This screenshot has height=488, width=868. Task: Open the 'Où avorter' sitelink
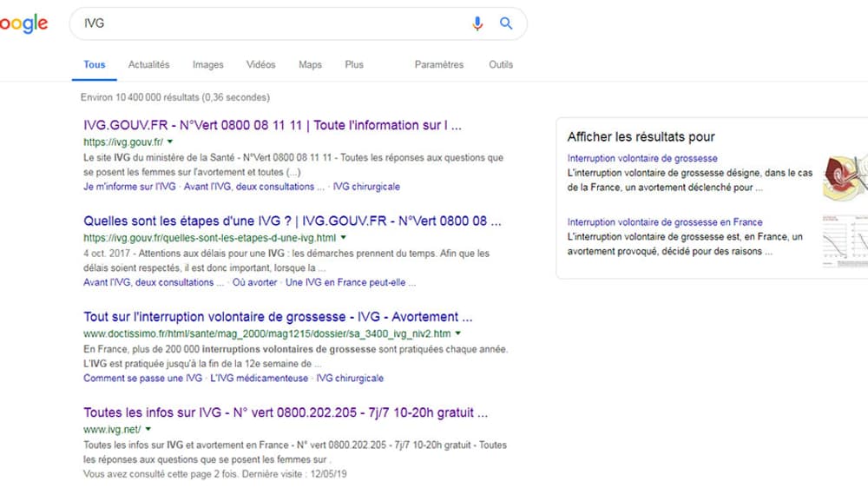coord(254,282)
